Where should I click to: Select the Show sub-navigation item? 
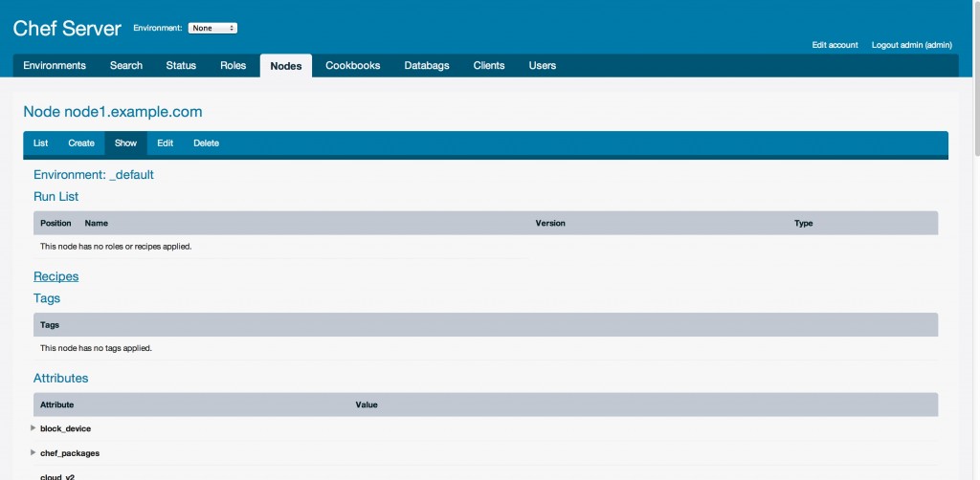point(125,142)
